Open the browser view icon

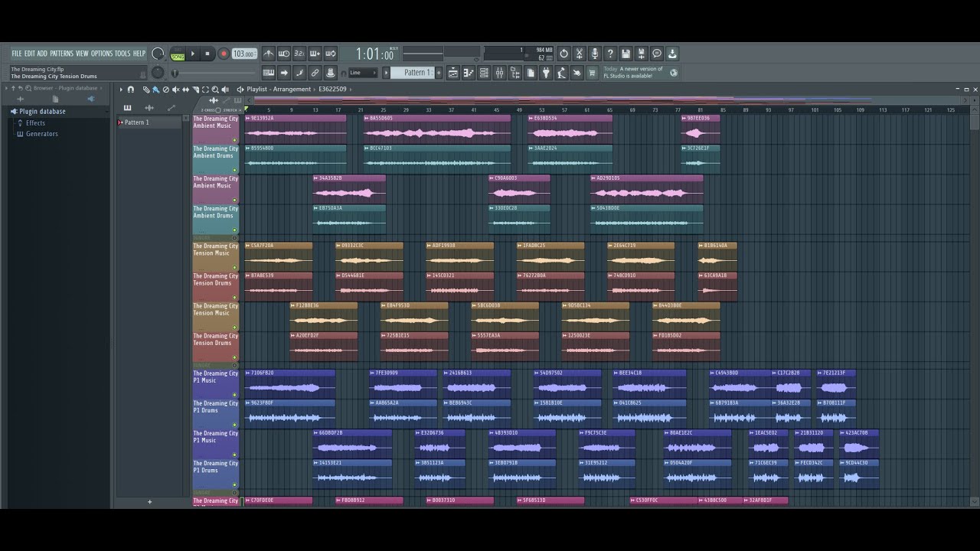pos(514,73)
